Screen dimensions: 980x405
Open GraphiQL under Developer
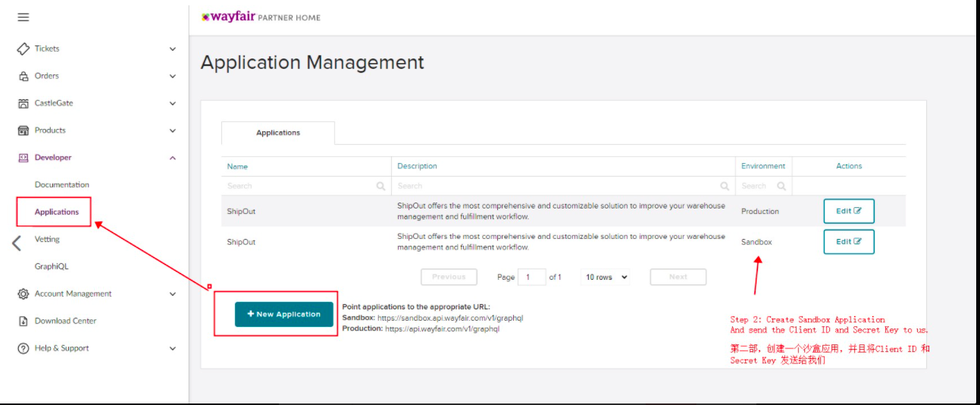(52, 266)
